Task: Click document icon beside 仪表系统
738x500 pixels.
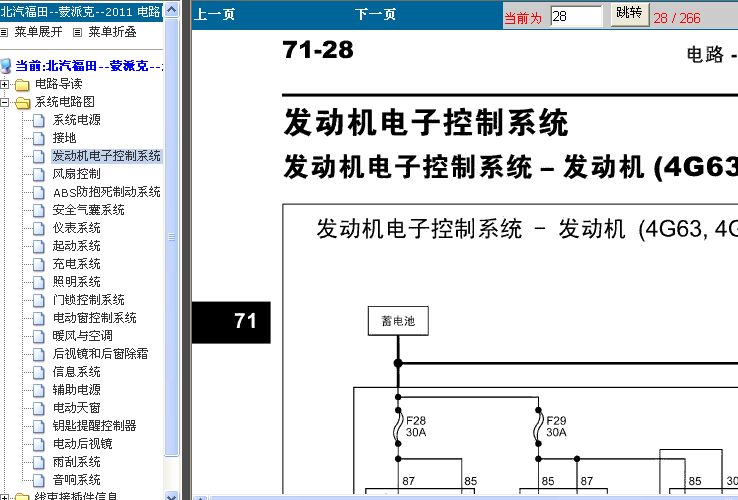Action: point(39,229)
